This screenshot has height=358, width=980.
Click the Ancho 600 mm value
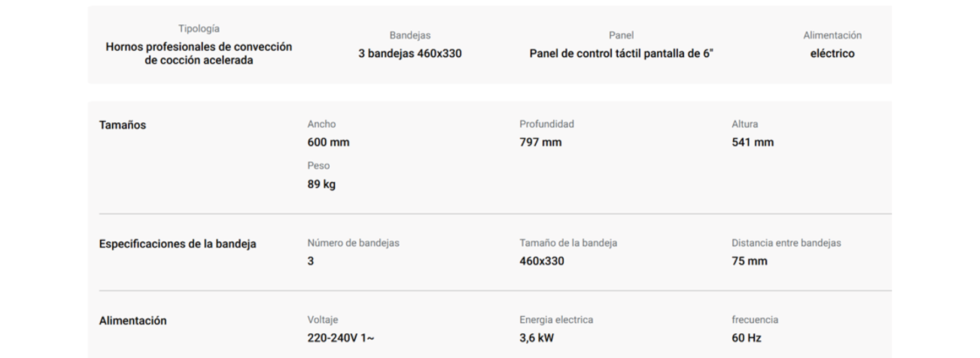click(x=329, y=142)
